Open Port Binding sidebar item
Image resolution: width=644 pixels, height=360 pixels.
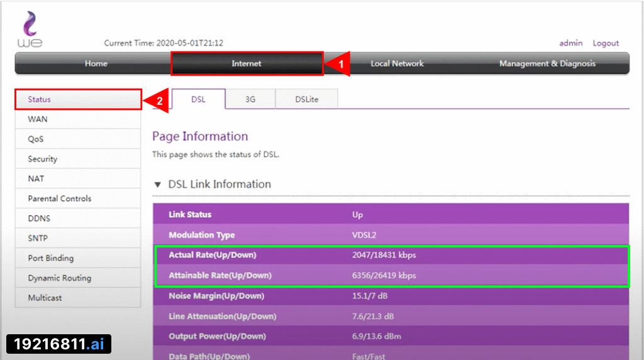51,258
